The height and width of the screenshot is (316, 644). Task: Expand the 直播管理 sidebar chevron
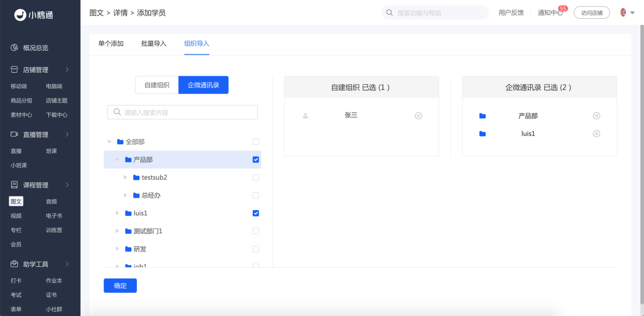click(67, 135)
